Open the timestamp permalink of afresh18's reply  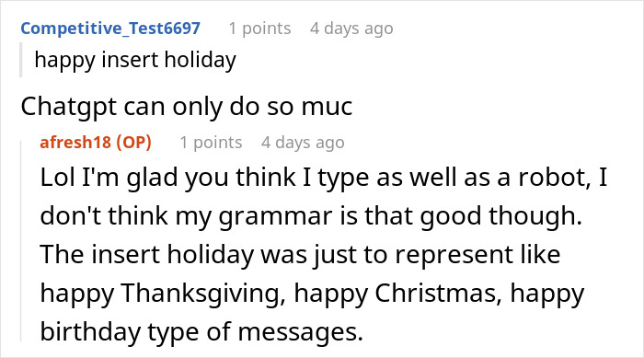pos(303,143)
